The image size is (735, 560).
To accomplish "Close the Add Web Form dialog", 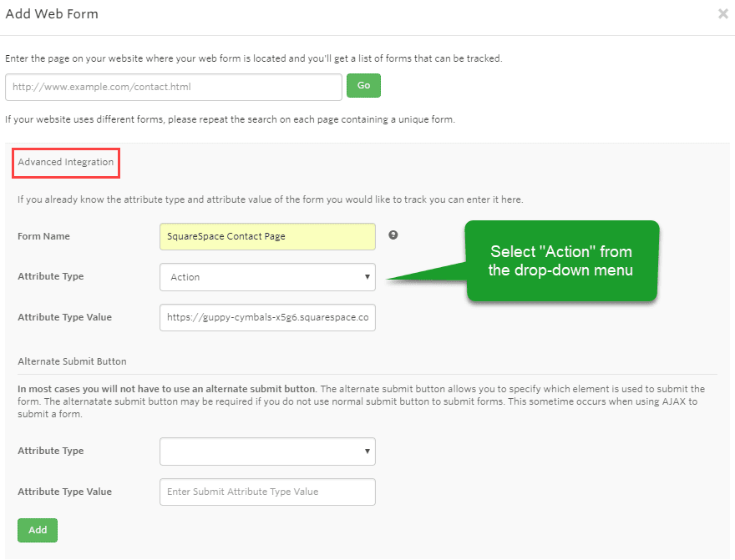I will pos(722,14).
